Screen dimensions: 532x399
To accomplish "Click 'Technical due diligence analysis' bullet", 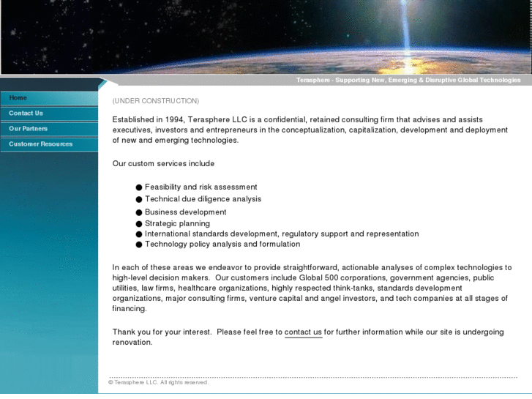I will pyautogui.click(x=203, y=199).
